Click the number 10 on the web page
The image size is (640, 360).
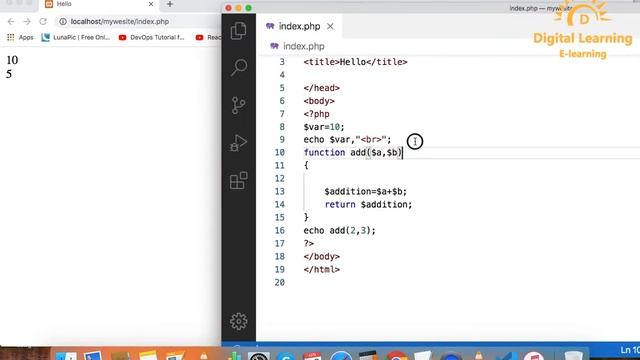coord(12,60)
